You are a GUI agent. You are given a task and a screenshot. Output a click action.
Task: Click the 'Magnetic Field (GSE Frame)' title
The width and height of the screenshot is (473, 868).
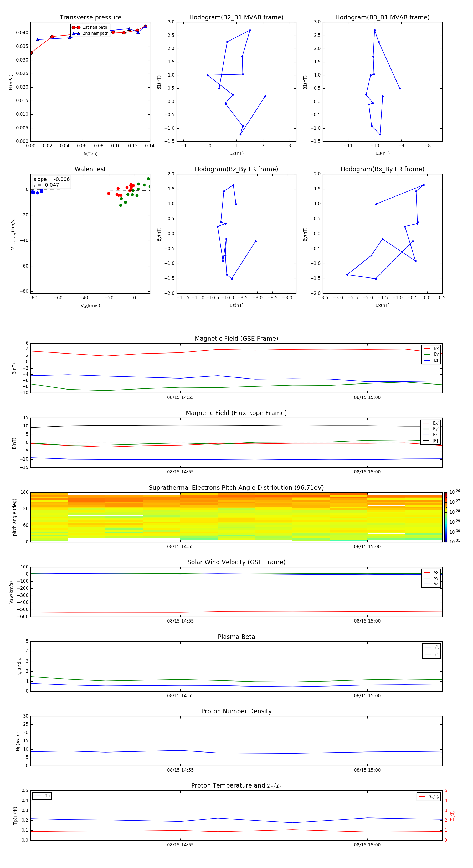pos(236,339)
